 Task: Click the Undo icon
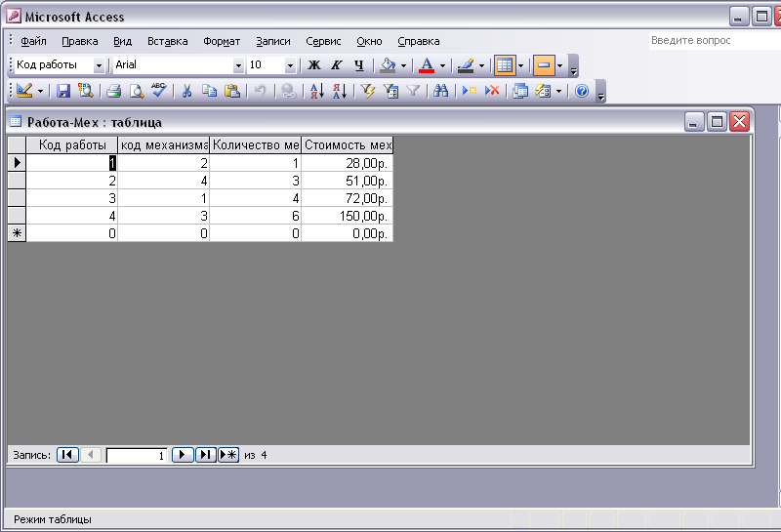tap(260, 91)
